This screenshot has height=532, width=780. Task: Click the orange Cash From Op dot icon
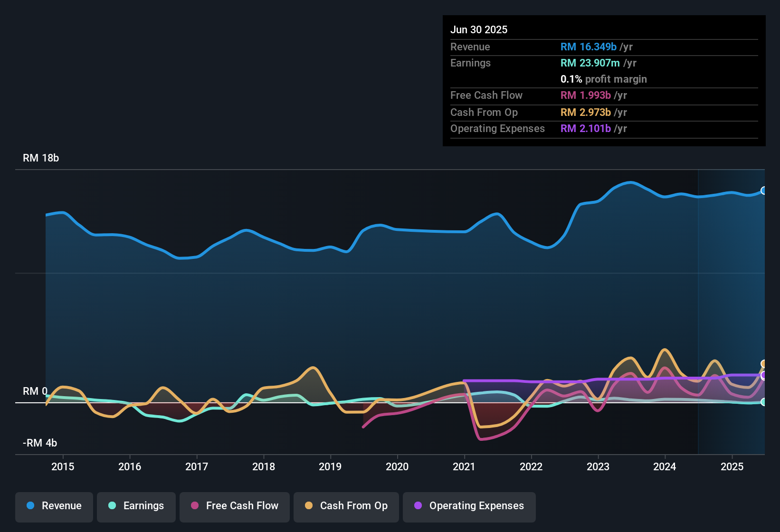(x=309, y=506)
